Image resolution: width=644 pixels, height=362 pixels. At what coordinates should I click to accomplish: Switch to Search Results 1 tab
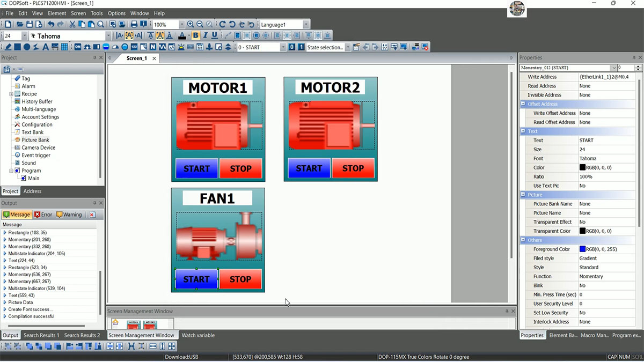pyautogui.click(x=41, y=335)
